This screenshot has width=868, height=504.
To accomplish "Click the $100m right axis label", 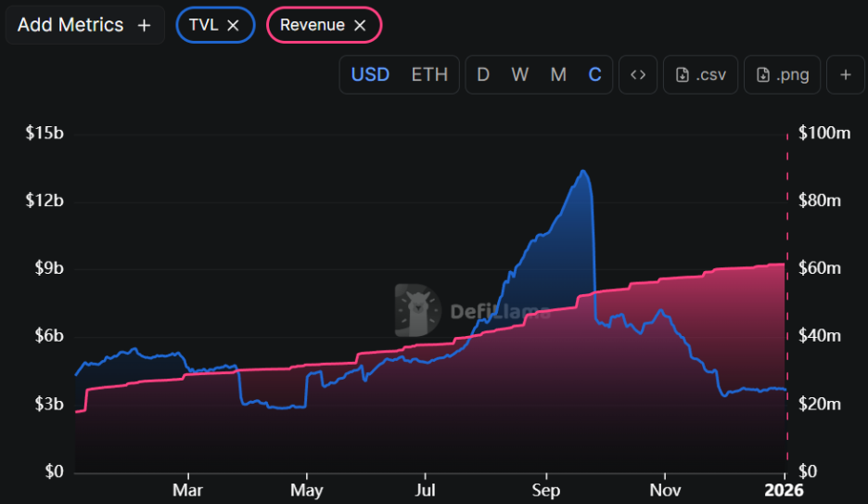I will (824, 133).
